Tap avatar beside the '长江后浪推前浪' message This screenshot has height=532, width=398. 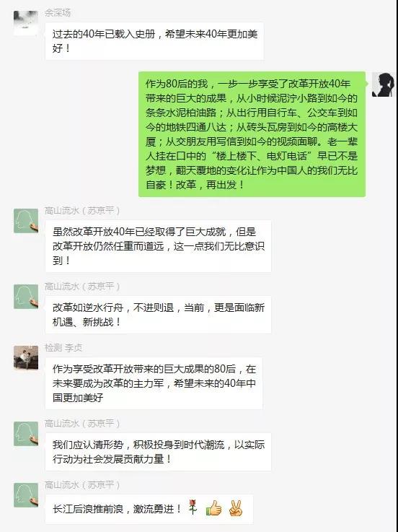click(26, 495)
